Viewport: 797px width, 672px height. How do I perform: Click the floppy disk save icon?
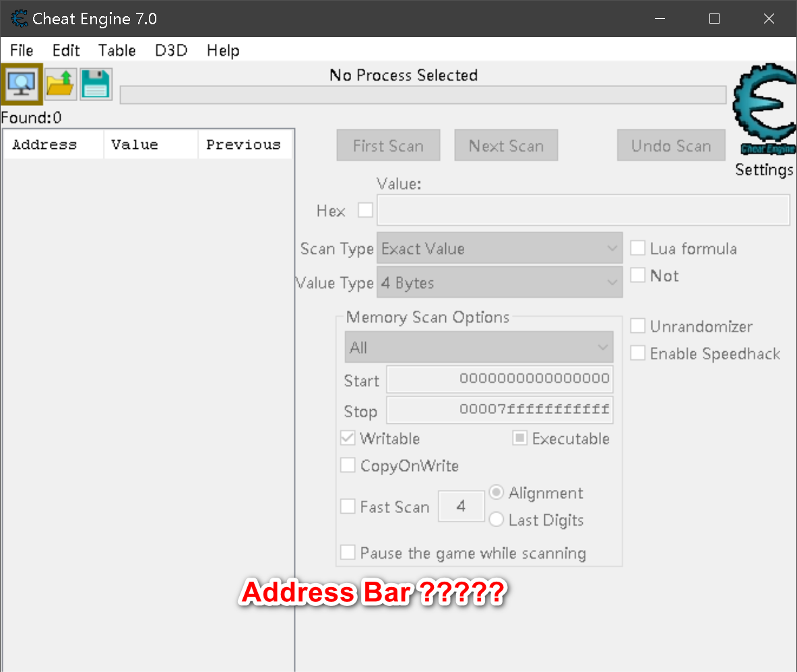pyautogui.click(x=96, y=84)
